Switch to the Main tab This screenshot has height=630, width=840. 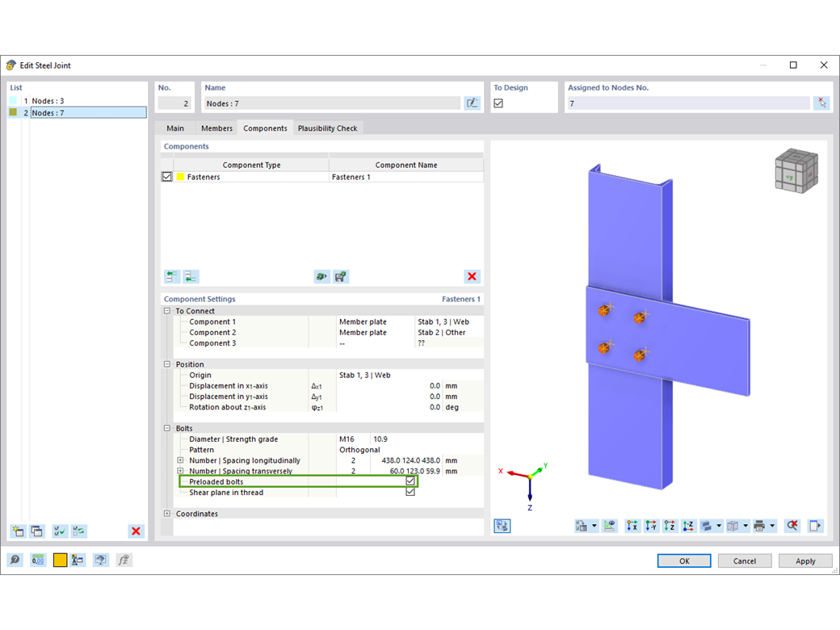(175, 128)
